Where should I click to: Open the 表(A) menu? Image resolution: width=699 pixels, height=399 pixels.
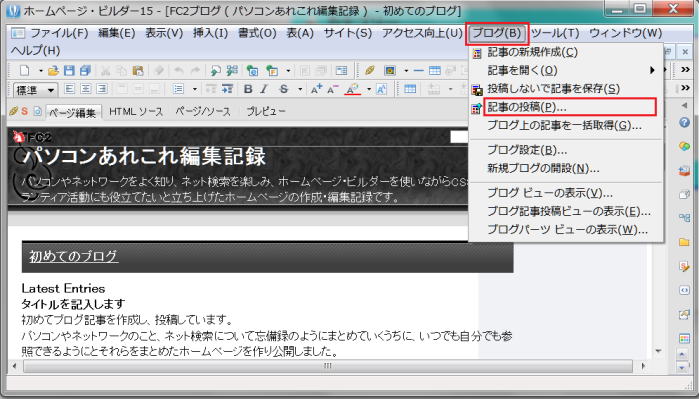[x=300, y=33]
